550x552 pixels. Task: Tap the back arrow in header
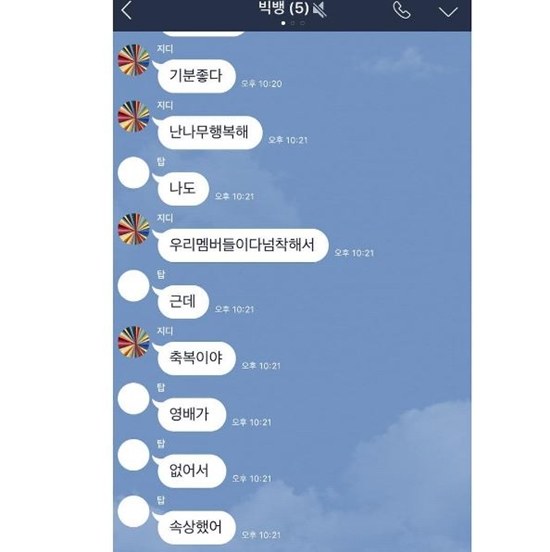click(127, 10)
